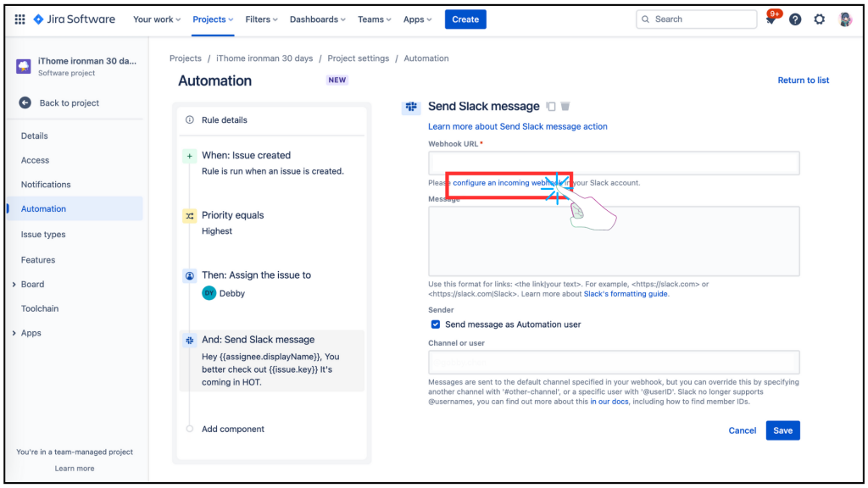Viewport: 868px width, 488px height.
Task: Open the help question mark icon
Action: click(795, 19)
